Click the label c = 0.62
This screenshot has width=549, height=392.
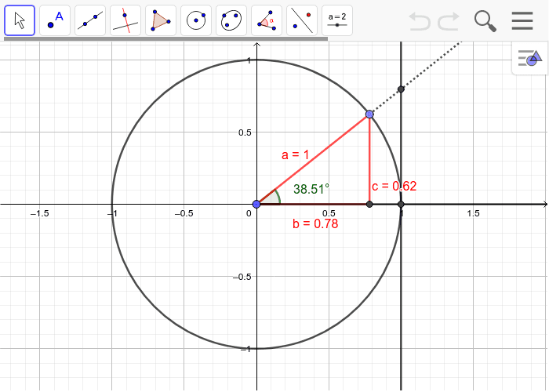pos(394,186)
